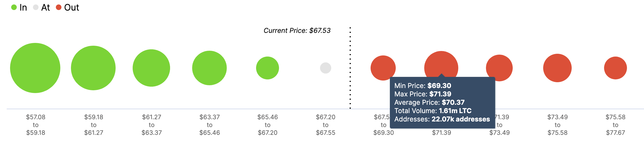This screenshot has height=151, width=644.
Task: Click the dotted current price marker line
Action: [x=350, y=68]
